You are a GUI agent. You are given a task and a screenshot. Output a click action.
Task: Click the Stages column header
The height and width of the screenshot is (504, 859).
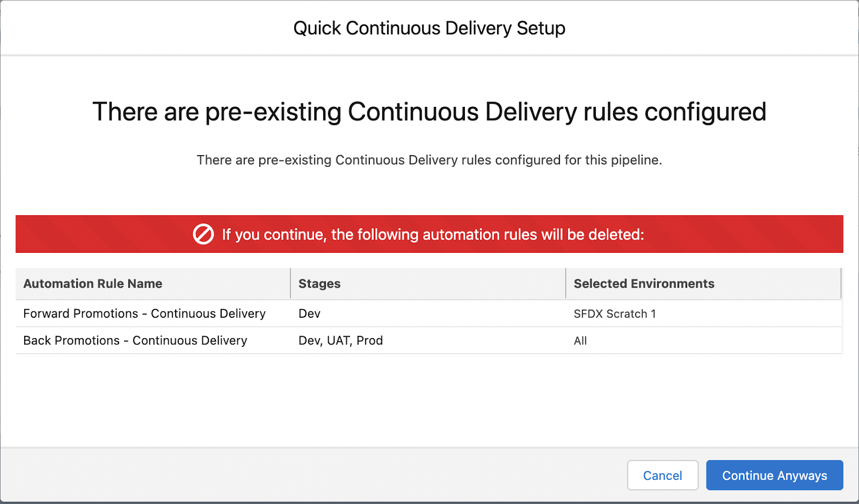(x=319, y=283)
